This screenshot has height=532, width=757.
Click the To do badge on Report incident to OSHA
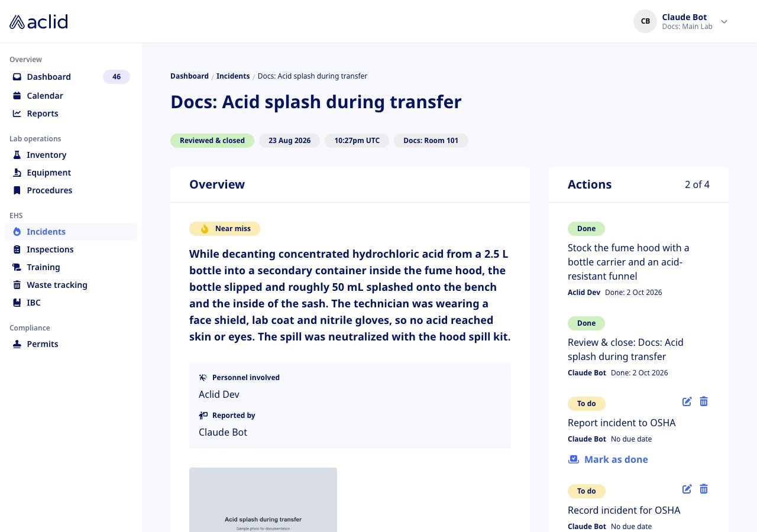(x=587, y=404)
